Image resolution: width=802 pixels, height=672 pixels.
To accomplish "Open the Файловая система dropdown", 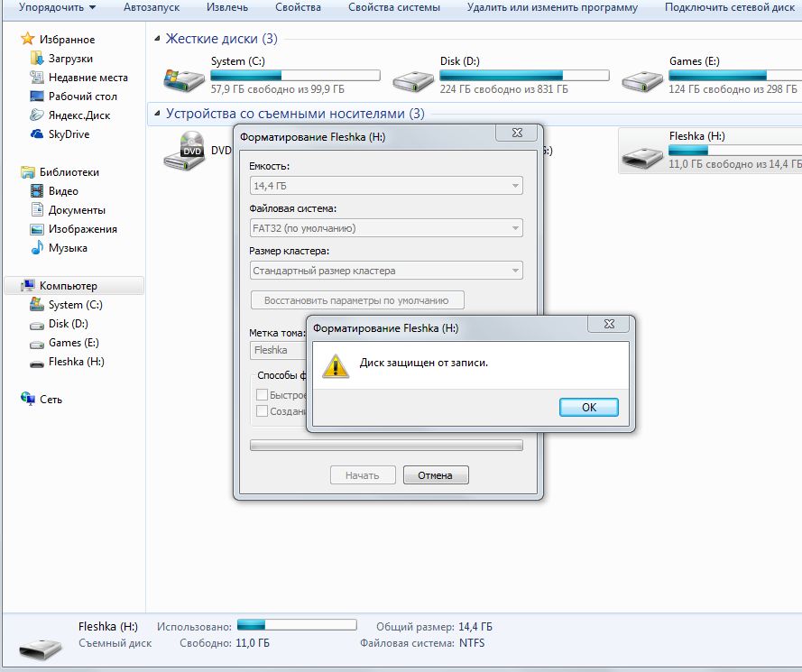I will 386,227.
